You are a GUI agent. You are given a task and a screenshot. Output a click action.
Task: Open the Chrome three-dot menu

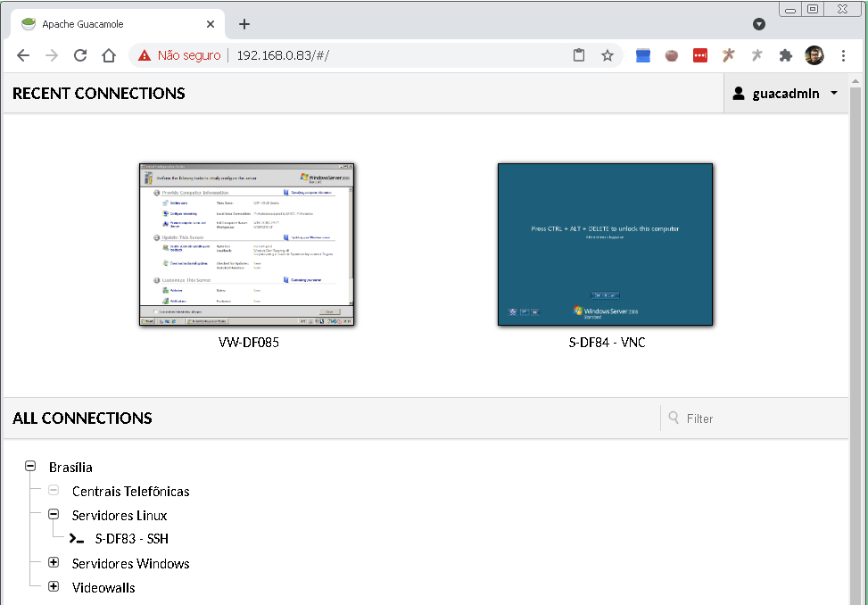[x=843, y=55]
